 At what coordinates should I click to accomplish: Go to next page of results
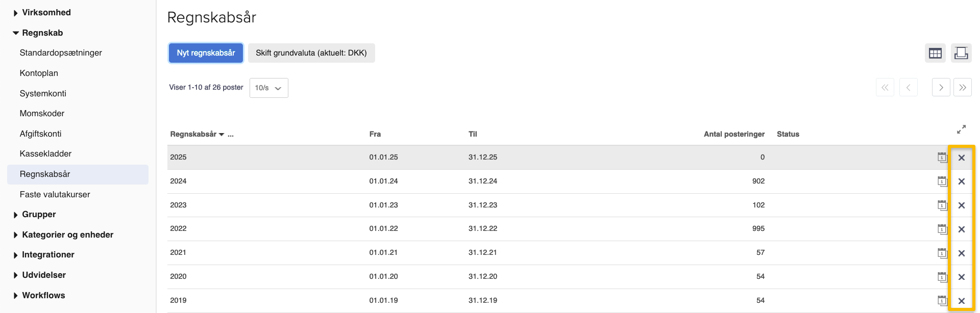941,88
